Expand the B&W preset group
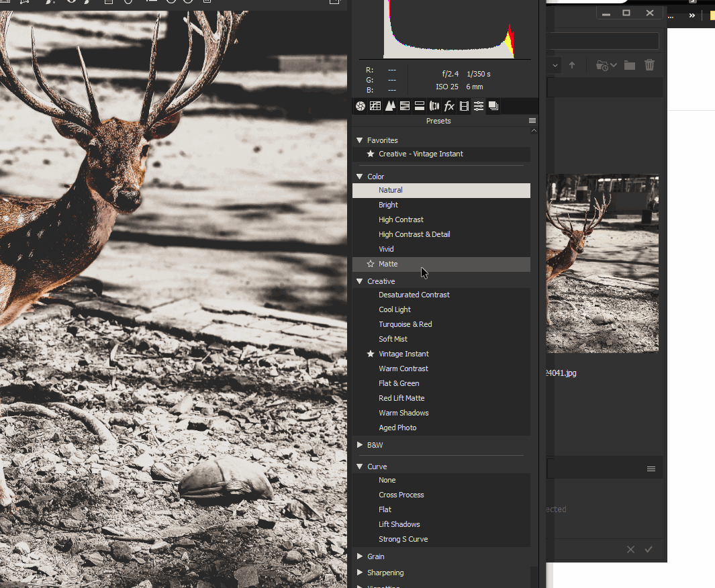Image resolution: width=715 pixels, height=588 pixels. [359, 445]
